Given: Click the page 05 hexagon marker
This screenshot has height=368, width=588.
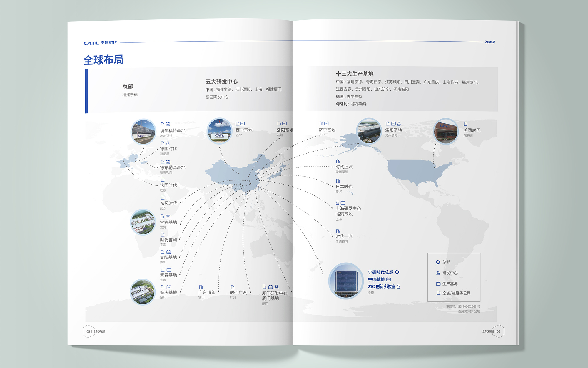Looking at the screenshot, I should click(x=88, y=331).
